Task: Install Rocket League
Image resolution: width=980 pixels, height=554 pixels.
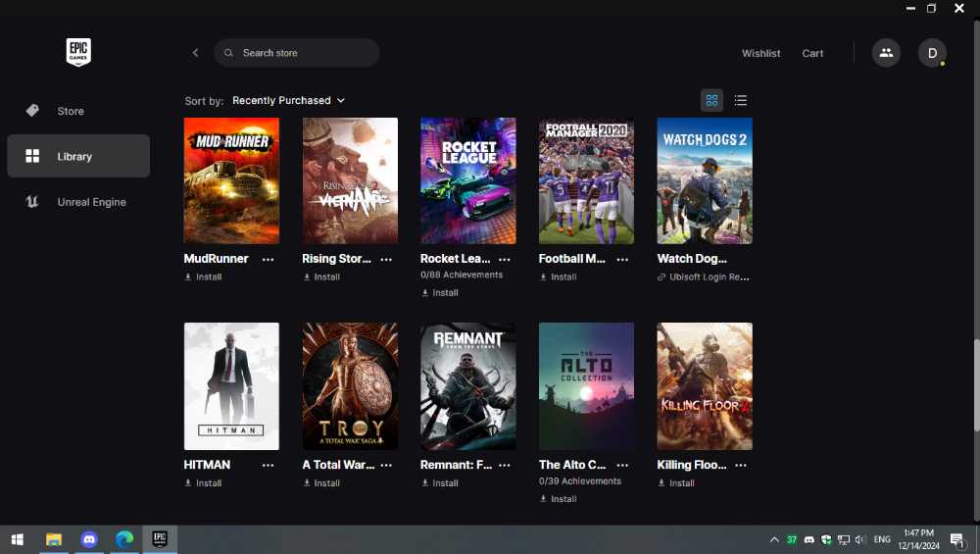Action: (x=439, y=292)
